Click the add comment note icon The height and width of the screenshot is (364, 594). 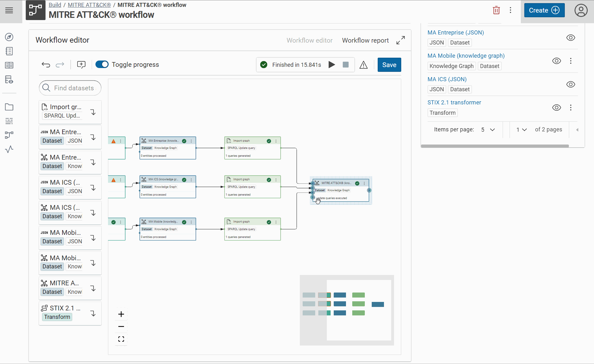[81, 65]
